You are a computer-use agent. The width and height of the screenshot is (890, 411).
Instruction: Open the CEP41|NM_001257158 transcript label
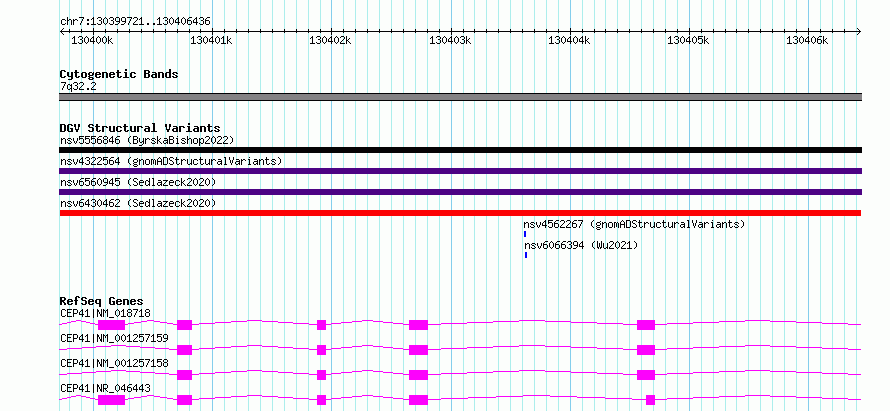point(115,363)
